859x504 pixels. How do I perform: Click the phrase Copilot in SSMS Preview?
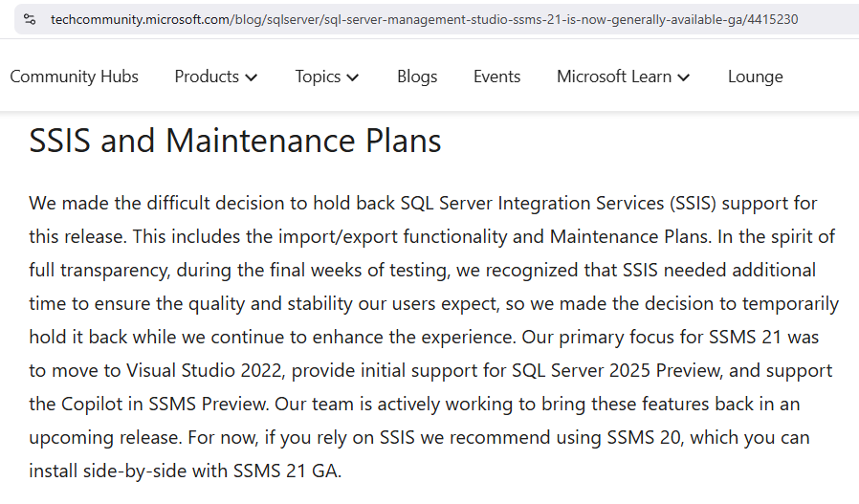click(x=165, y=405)
